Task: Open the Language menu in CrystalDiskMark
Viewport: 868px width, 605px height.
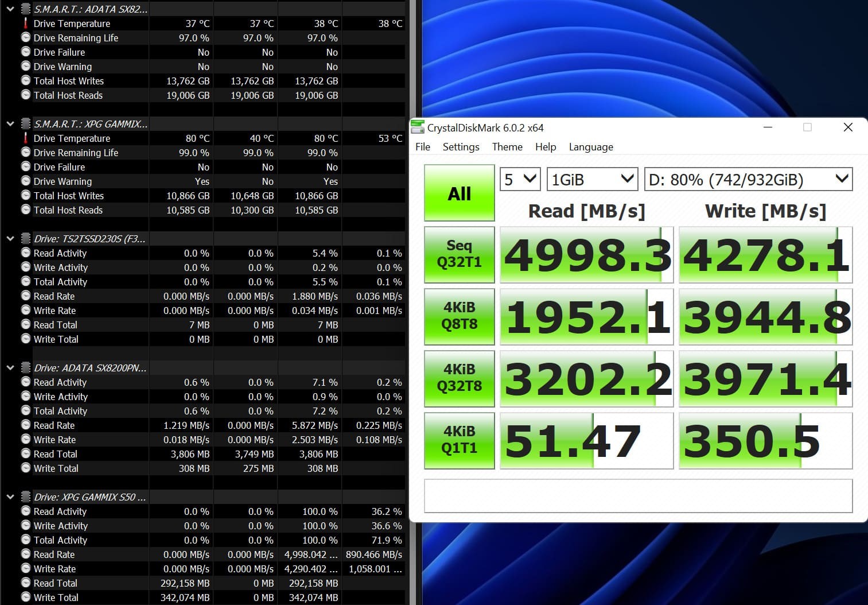Action: pyautogui.click(x=591, y=147)
